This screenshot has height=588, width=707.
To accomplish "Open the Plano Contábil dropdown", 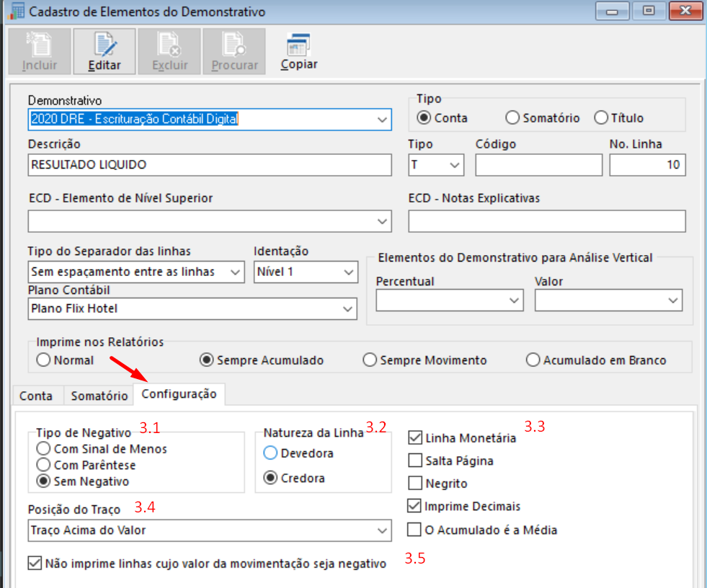I will 347,309.
